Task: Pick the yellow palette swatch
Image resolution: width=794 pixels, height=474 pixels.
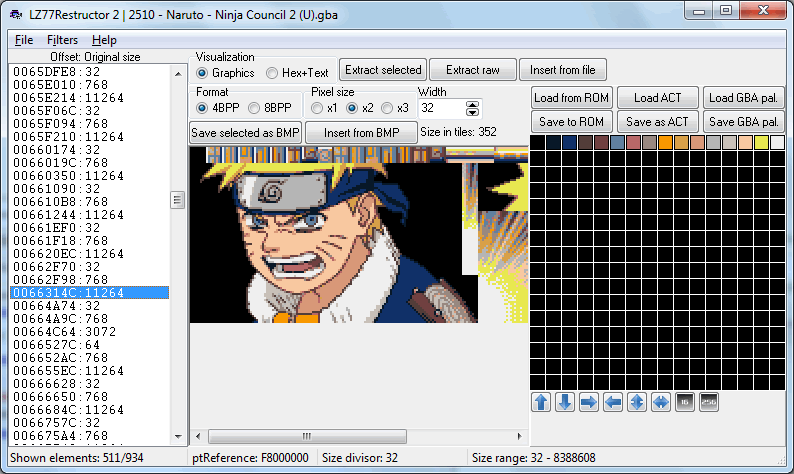Action: tap(761, 142)
